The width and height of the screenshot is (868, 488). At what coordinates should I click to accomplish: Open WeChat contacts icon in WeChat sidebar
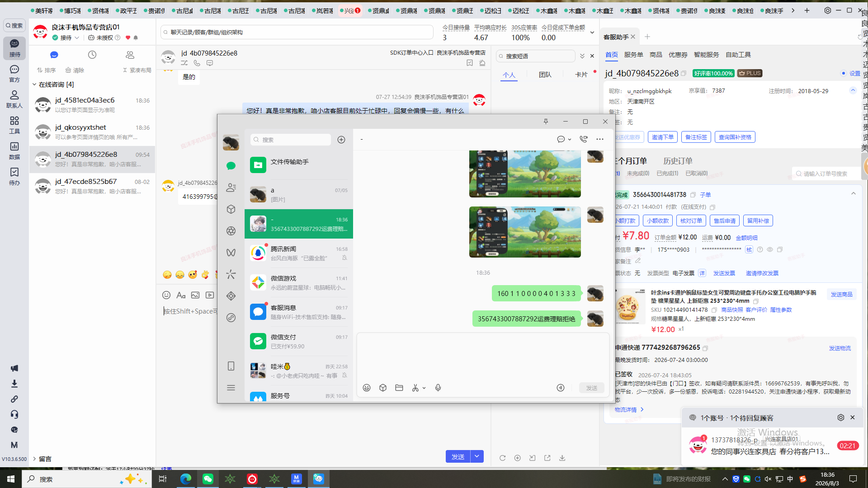[231, 188]
